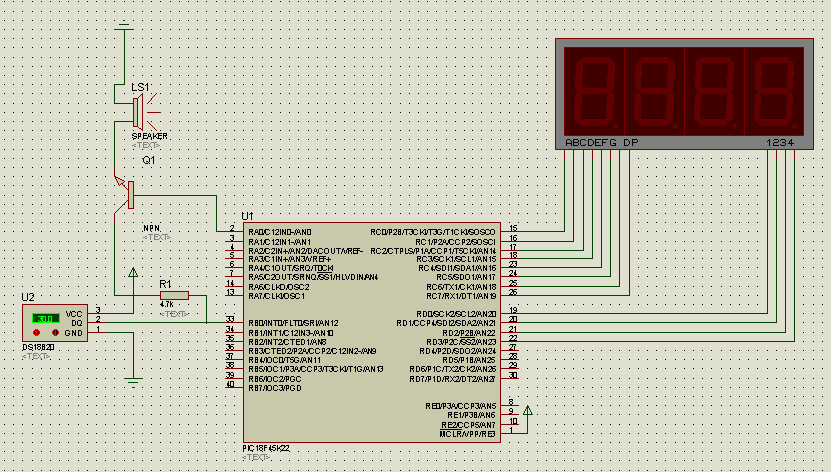831x472 pixels.
Task: Click the U2 reference label of the sensor
Action: point(28,297)
